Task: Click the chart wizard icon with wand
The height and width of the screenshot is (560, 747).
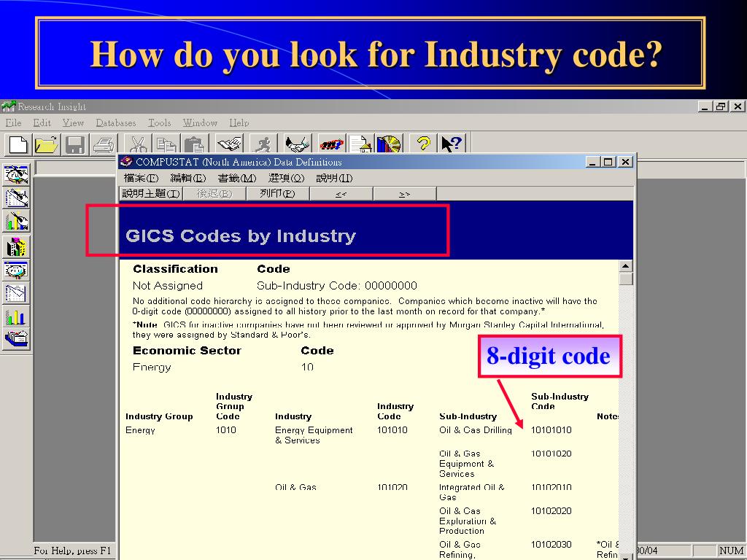Action: pyautogui.click(x=16, y=222)
